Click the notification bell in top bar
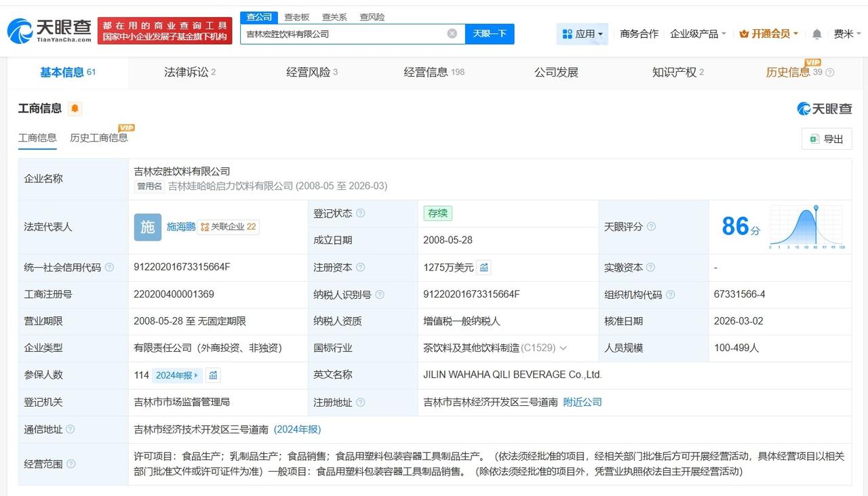 click(x=816, y=34)
